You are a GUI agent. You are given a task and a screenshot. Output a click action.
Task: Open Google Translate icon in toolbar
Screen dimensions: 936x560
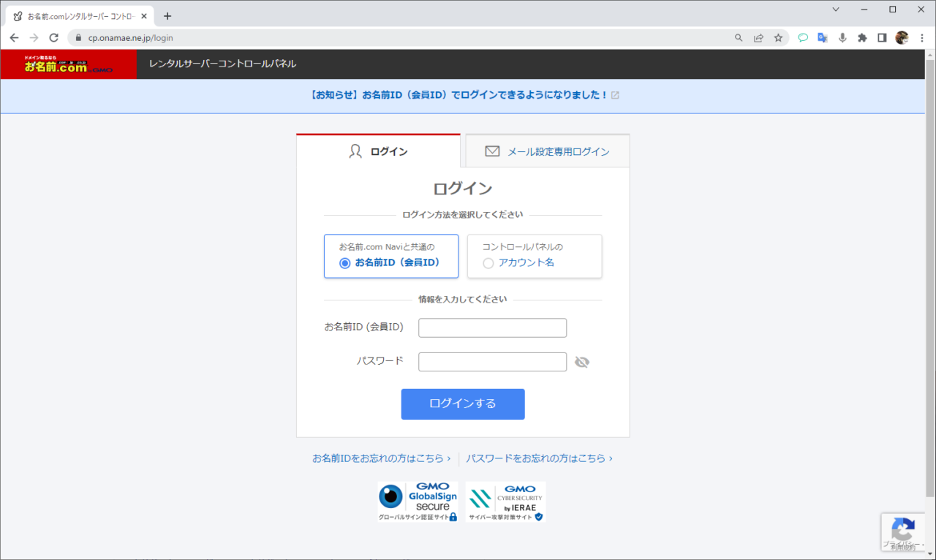click(x=823, y=38)
